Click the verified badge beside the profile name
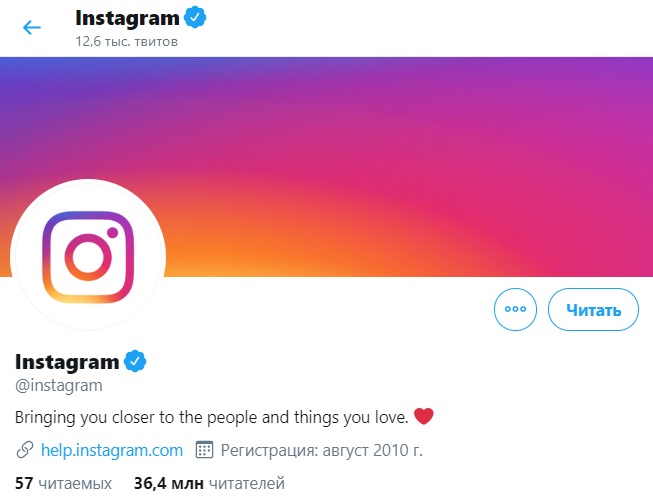Screen dimensions: 653x501 tap(135, 361)
